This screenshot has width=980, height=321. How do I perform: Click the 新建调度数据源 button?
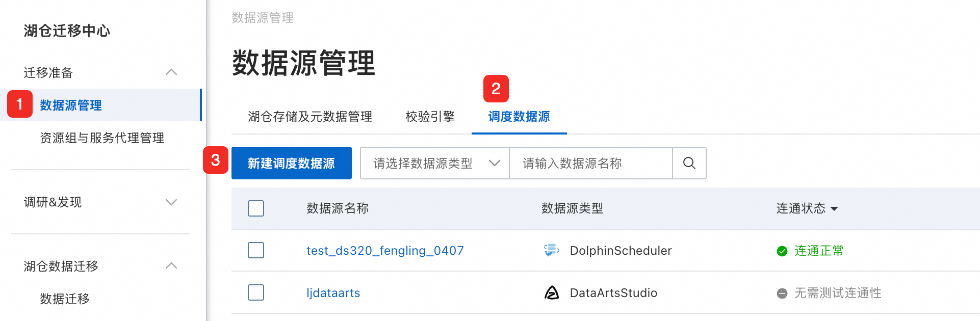point(292,163)
